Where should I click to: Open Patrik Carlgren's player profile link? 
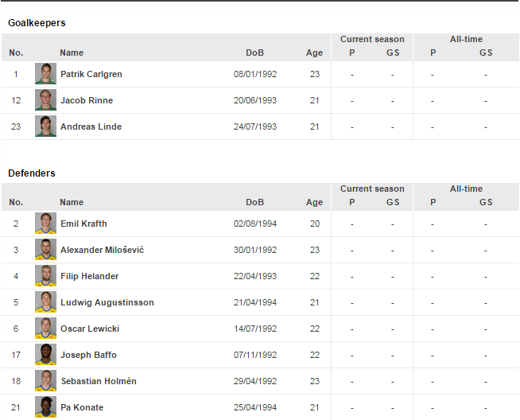click(x=91, y=74)
